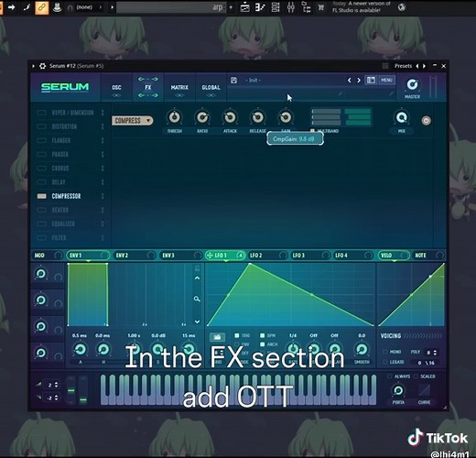Toggle the LFO TRIG checkbox
Screen dimensions: 476x458
click(x=237, y=335)
